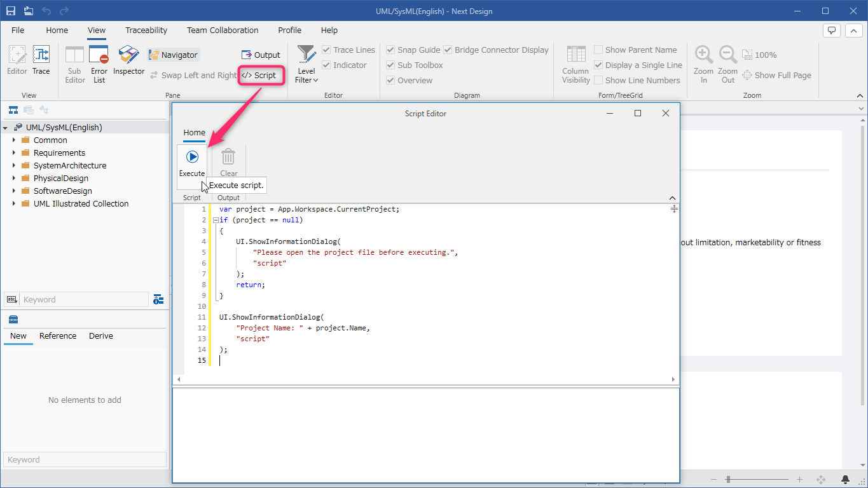
Task: Open the Level Filter dropdown
Action: coord(307,64)
